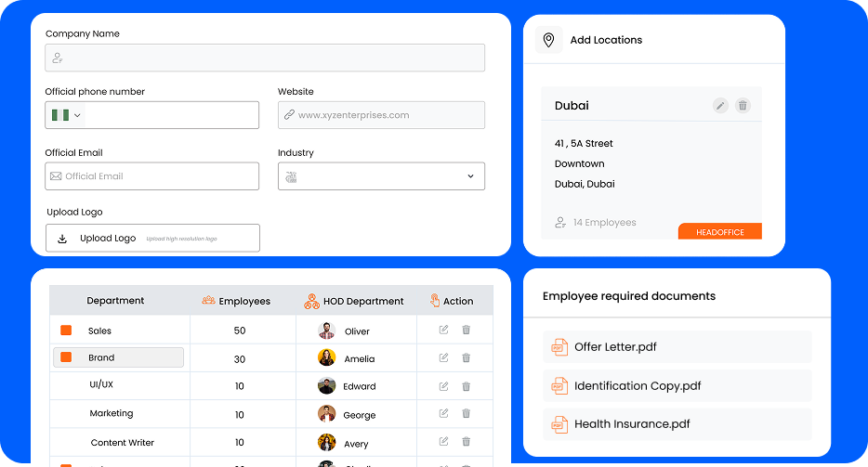
Task: Focus the Official Email input field
Action: pyautogui.click(x=152, y=176)
